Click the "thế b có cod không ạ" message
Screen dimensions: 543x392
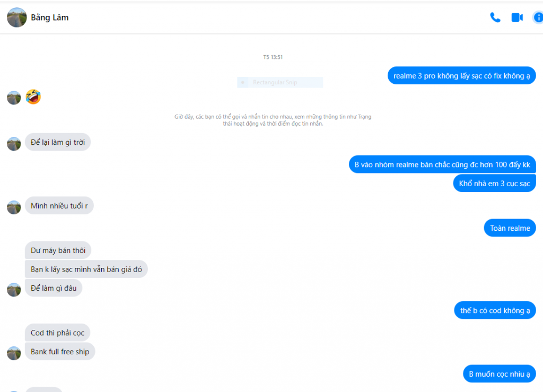tap(495, 310)
